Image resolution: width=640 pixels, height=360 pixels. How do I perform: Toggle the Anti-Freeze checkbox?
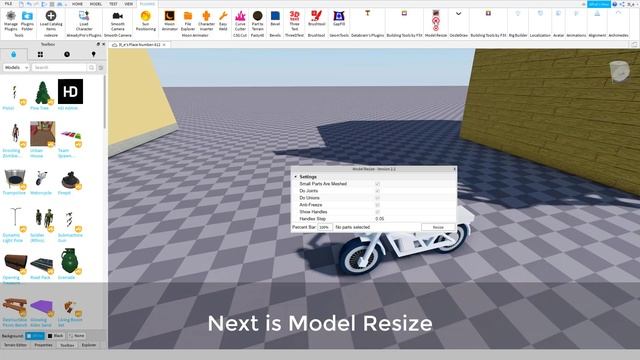click(377, 205)
